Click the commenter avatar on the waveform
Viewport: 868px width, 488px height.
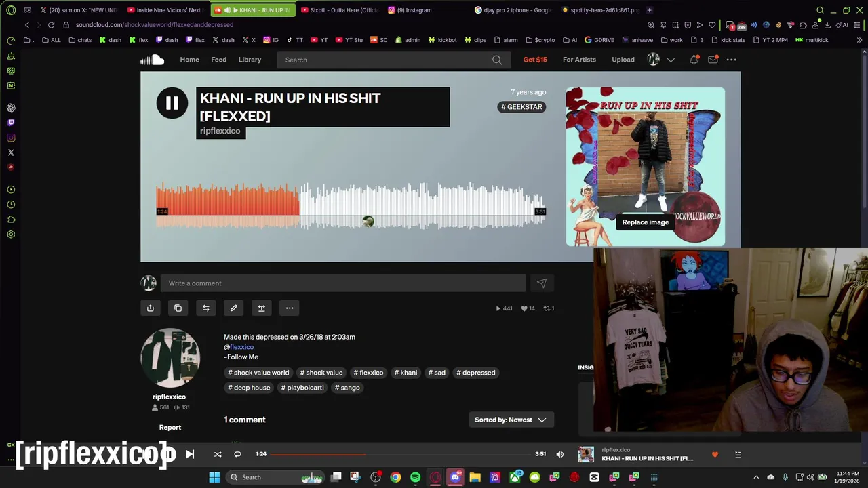[368, 222]
